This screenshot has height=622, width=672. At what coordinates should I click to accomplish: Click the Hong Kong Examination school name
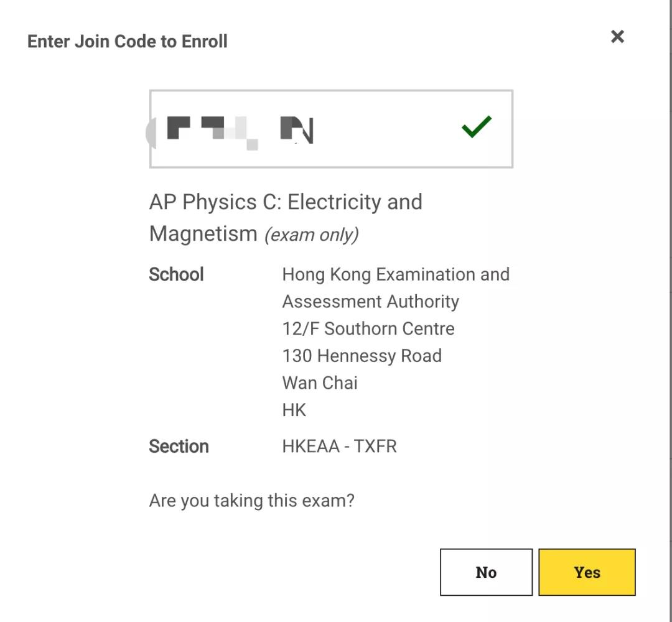click(396, 274)
